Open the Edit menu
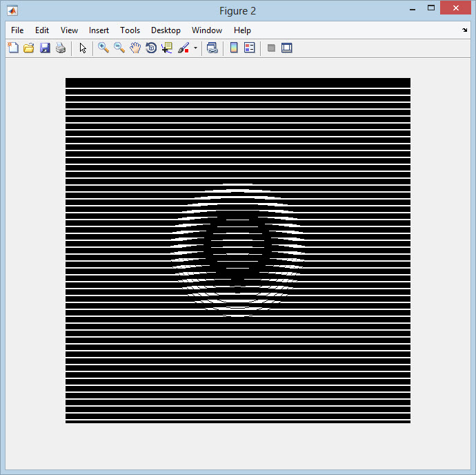This screenshot has height=475, width=476. 42,30
